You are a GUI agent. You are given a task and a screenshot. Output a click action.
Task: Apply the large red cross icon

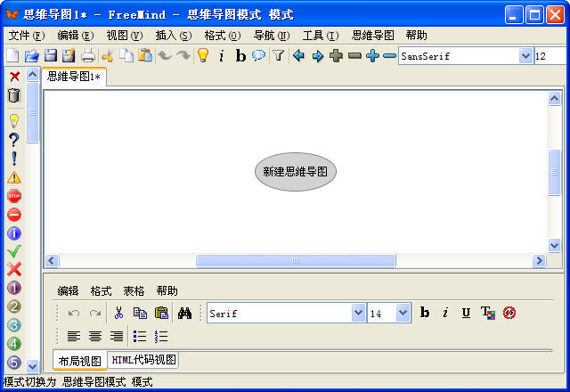[x=14, y=269]
